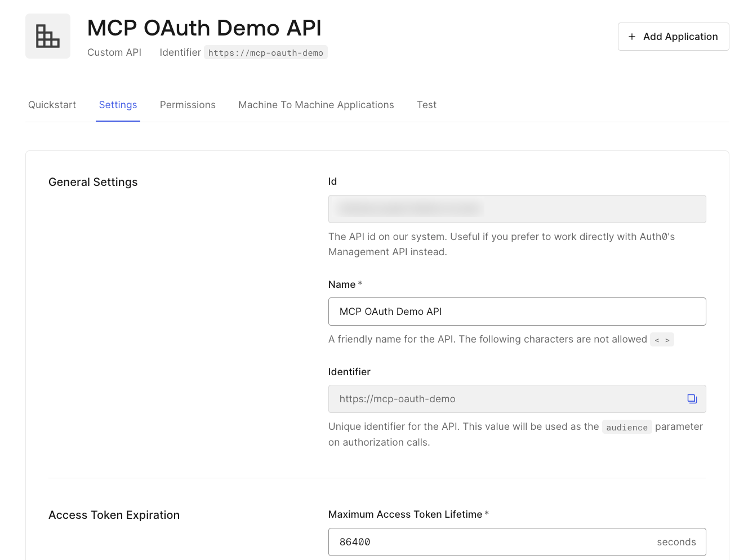
Task: Go to Machine To Machine Applications tab
Action: [316, 105]
